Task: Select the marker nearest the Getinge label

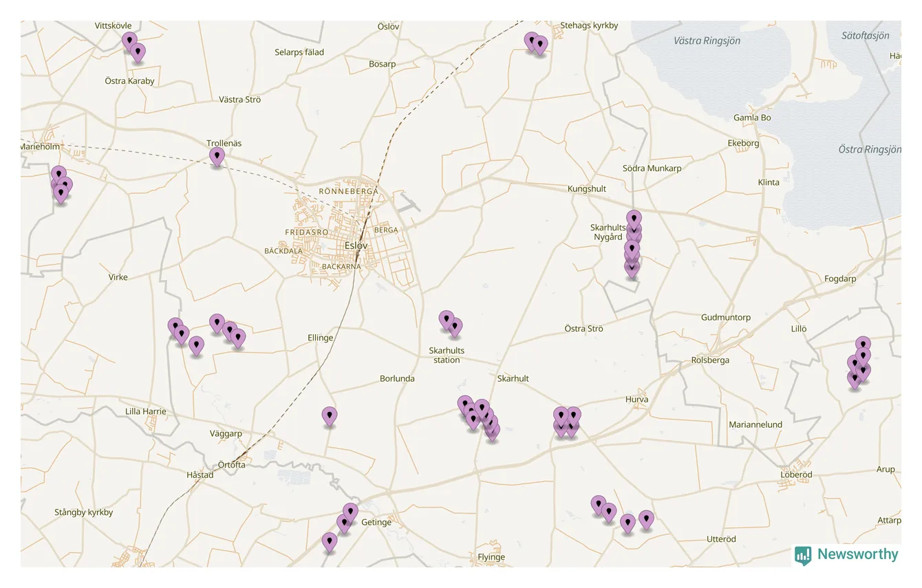Action: (x=350, y=512)
